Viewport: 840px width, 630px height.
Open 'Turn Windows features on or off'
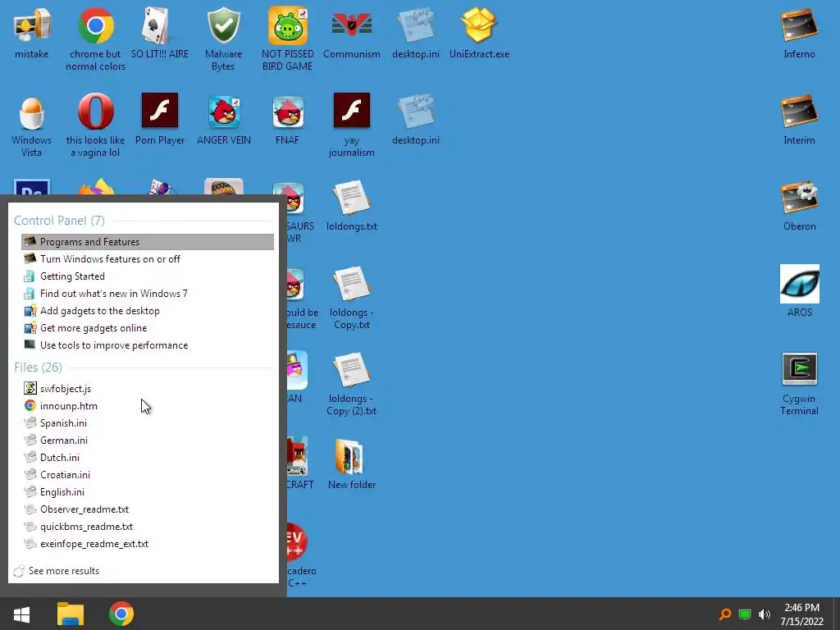point(148,258)
